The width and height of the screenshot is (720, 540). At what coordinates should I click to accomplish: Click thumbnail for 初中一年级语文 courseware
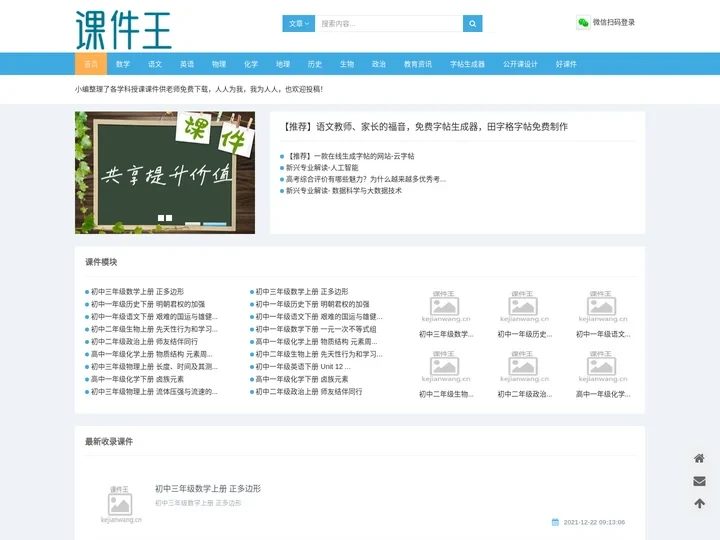(602, 306)
